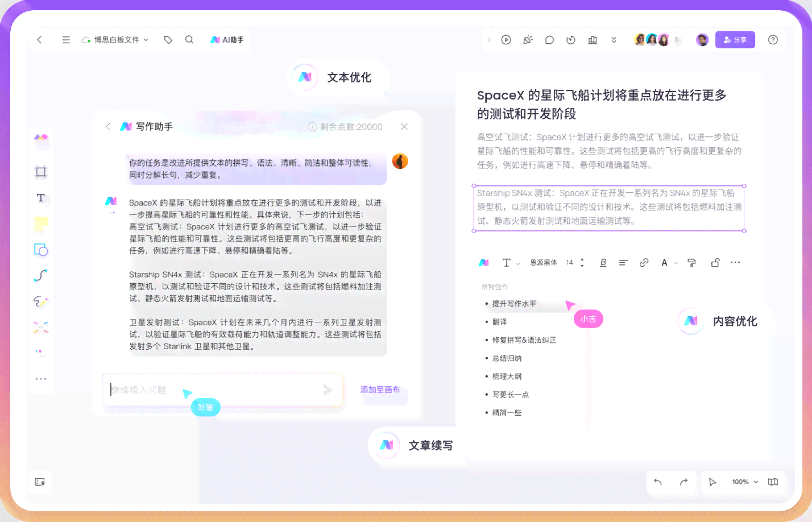Screen dimensions: 812x522
Task: Open the 思源黑体 font selector
Action: pos(543,263)
